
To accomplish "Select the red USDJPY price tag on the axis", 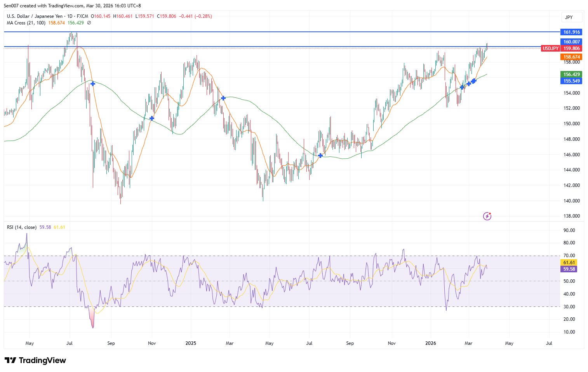I will tap(550, 48).
